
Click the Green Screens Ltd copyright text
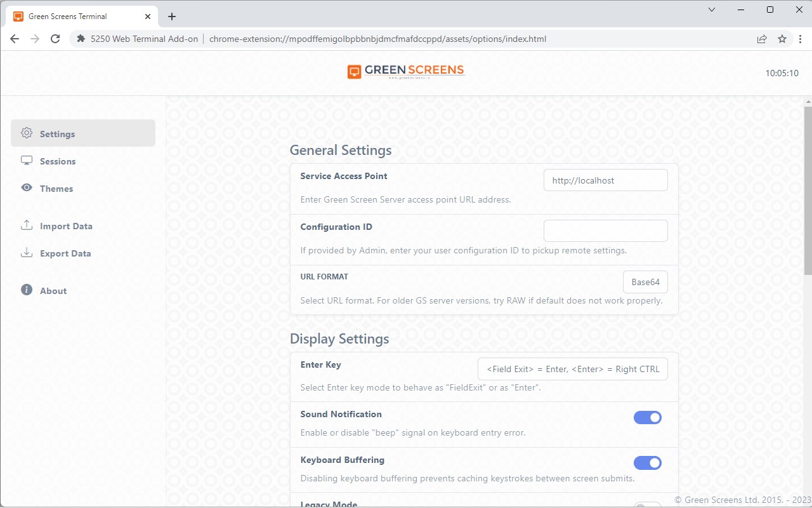click(x=743, y=500)
